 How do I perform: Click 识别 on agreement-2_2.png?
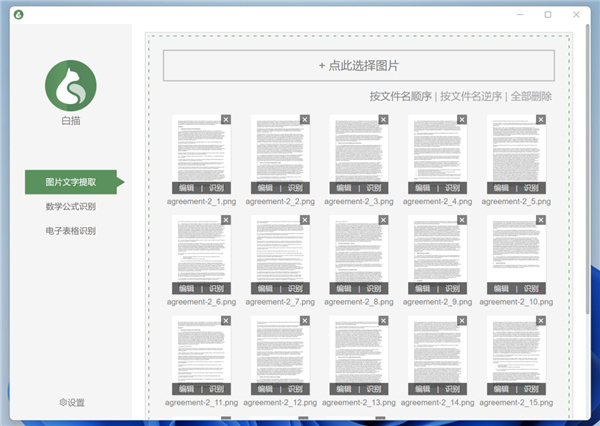click(x=295, y=188)
